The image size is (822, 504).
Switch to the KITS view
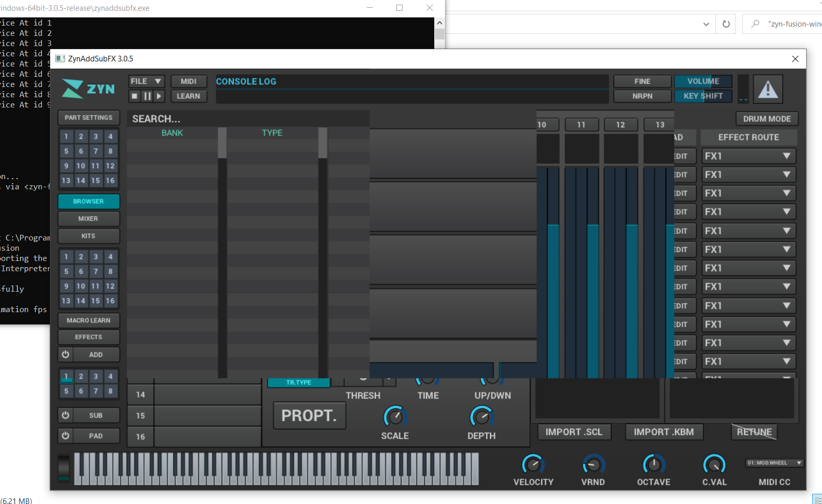tap(89, 236)
